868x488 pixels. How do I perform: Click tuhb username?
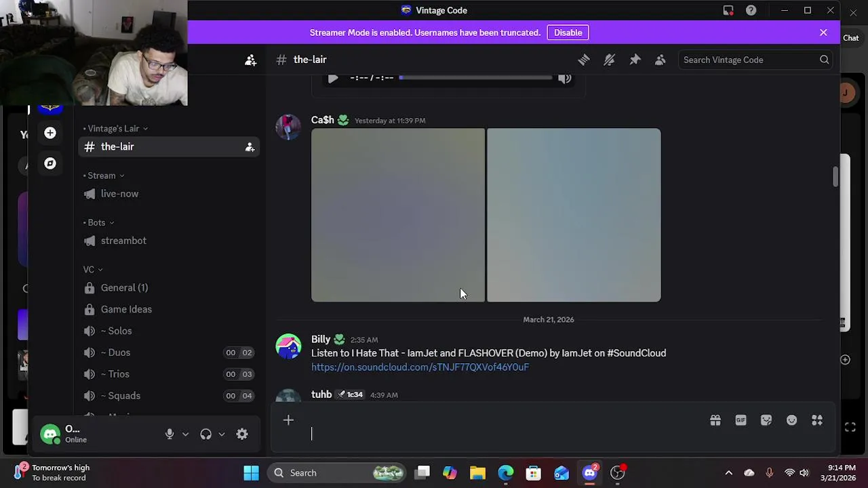pyautogui.click(x=321, y=394)
